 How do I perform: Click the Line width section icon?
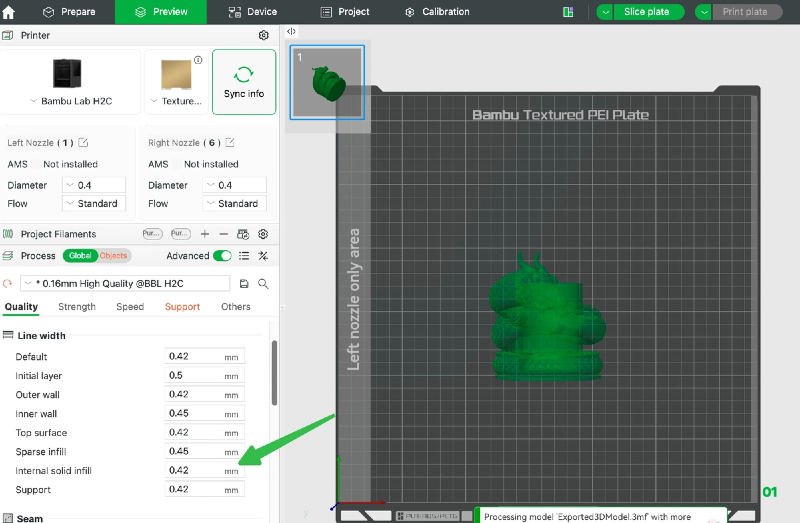coord(8,335)
